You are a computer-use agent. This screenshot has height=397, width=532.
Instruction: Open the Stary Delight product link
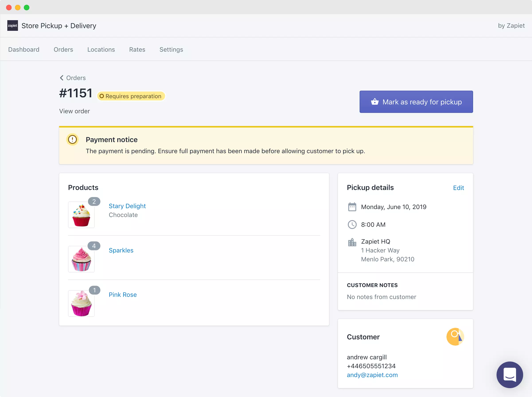tap(127, 206)
